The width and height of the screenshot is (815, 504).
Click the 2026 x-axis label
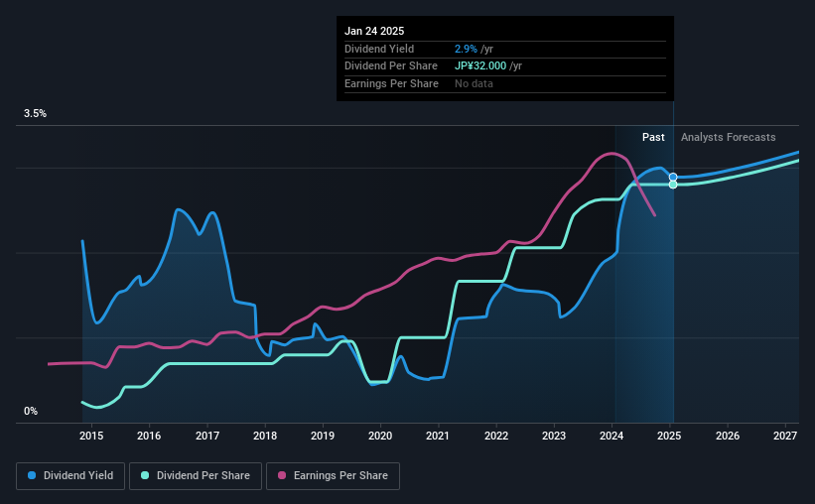click(x=728, y=436)
